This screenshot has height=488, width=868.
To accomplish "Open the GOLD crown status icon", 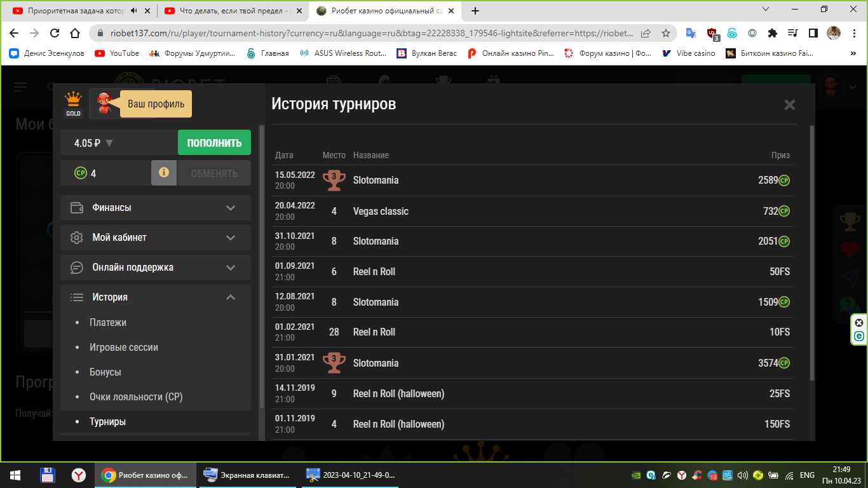I will point(73,104).
